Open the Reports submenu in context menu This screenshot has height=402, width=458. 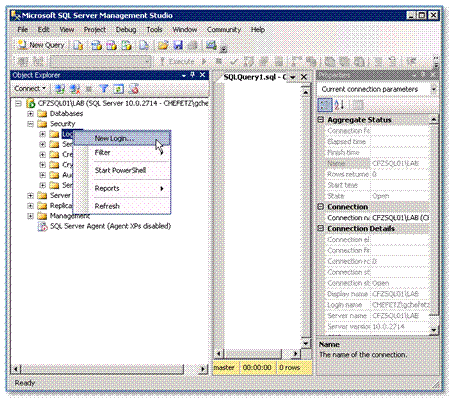click(x=122, y=188)
